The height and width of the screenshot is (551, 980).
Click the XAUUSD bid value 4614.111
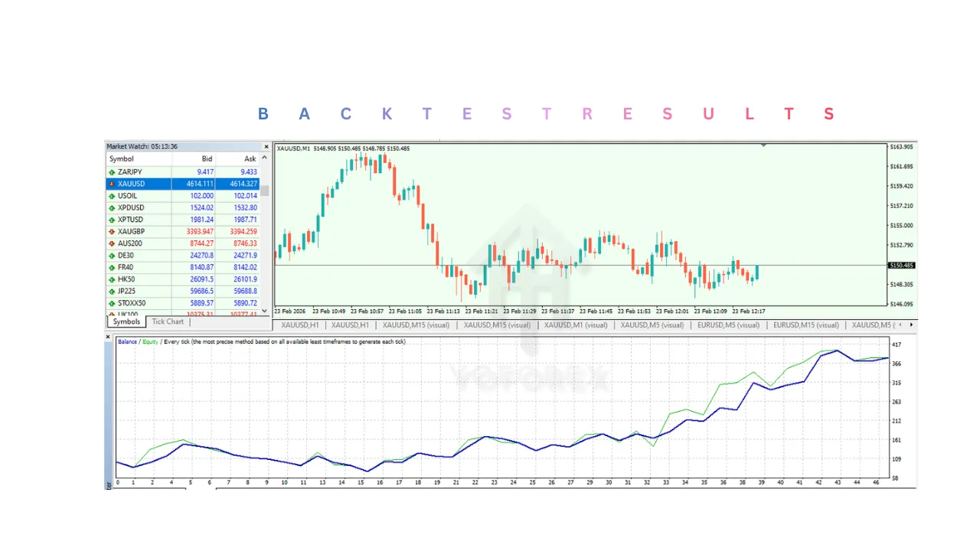pyautogui.click(x=200, y=184)
